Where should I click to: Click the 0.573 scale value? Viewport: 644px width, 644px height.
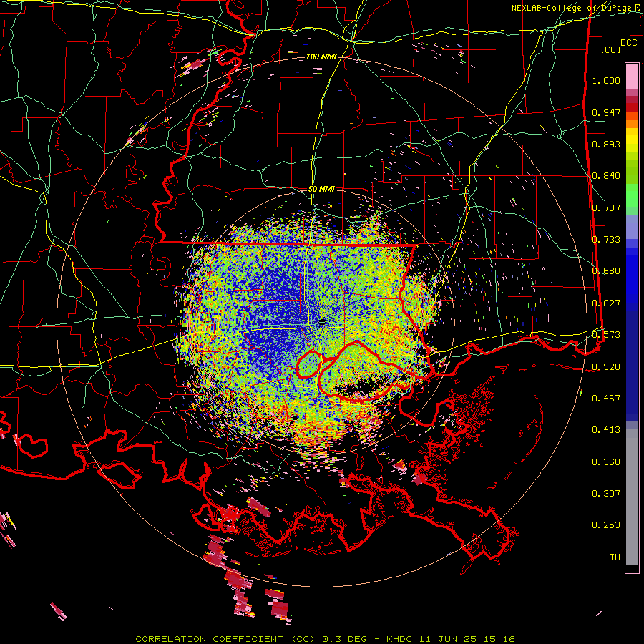click(606, 335)
